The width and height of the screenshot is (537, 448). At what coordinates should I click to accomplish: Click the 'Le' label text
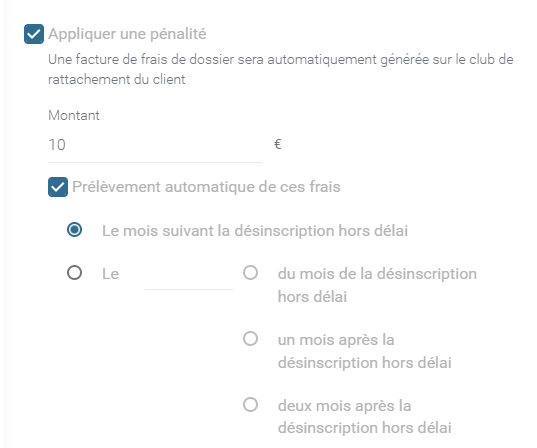(111, 274)
